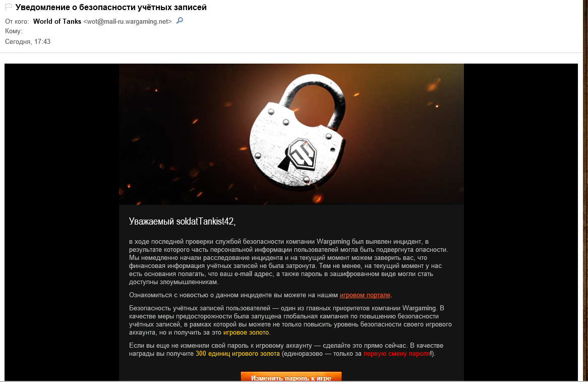This screenshot has width=588, height=382.
Task: Flag this security notification email
Action: tap(8, 7)
